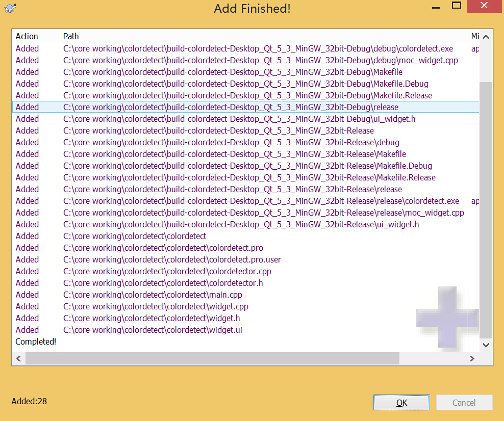Click the TortoiseSVN turtle icon in title bar
The image size is (504, 421).
point(10,8)
